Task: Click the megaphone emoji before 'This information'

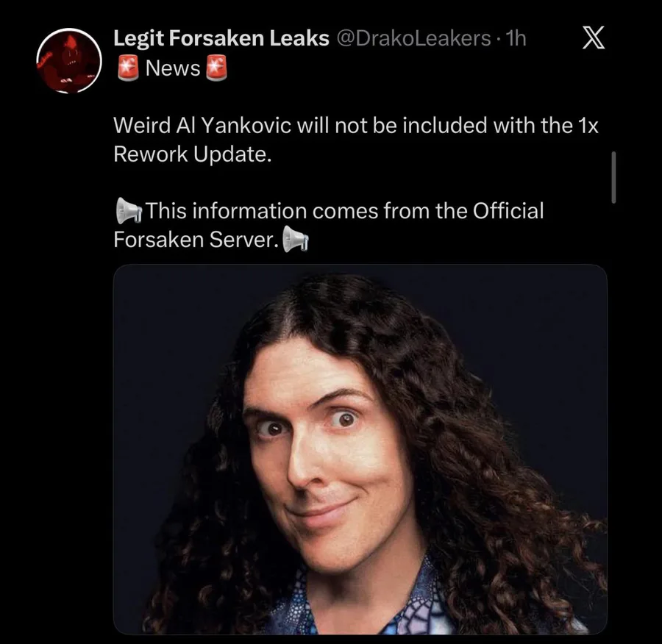Action: (128, 210)
